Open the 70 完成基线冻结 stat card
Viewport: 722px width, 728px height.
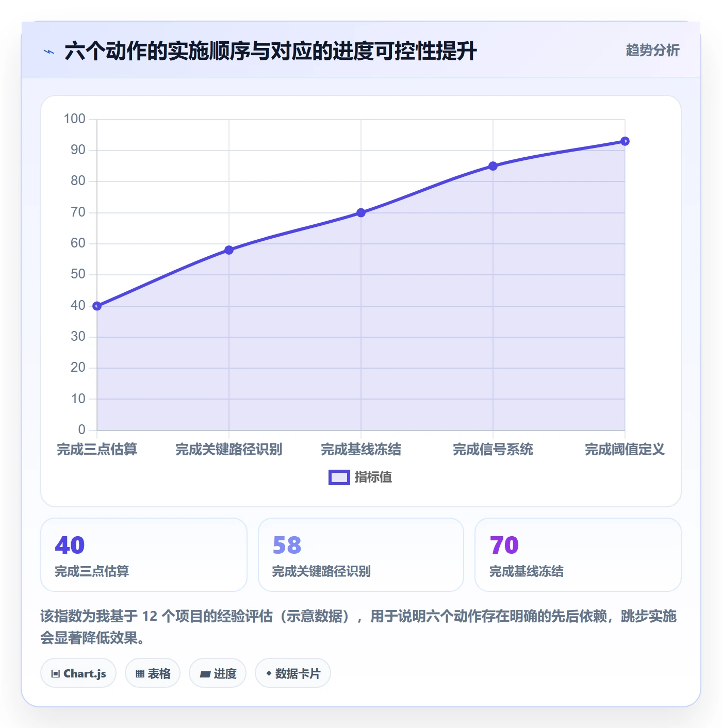(578, 555)
